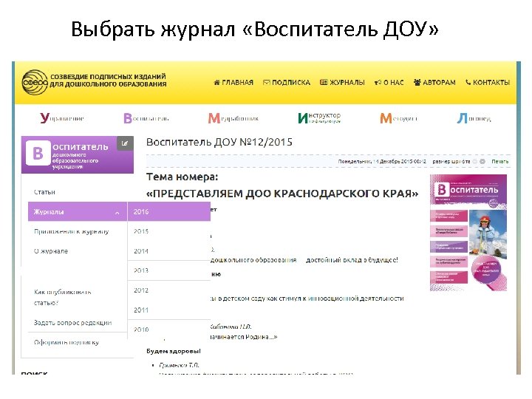Image resolution: width=532 pixels, height=399 pixels.
Task: Open the journal cover thumbnail
Action: click(468, 233)
